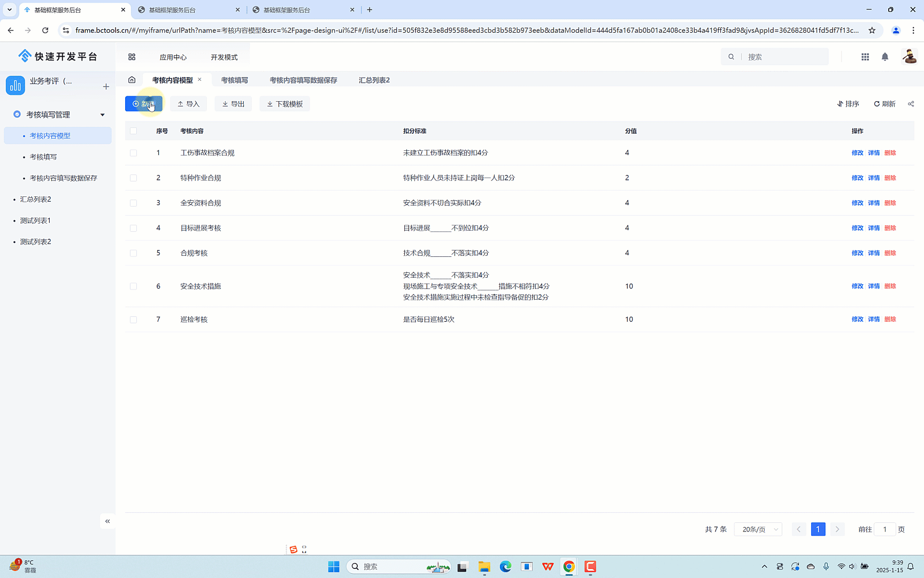
Task: Click the header search input field
Action: (x=785, y=57)
